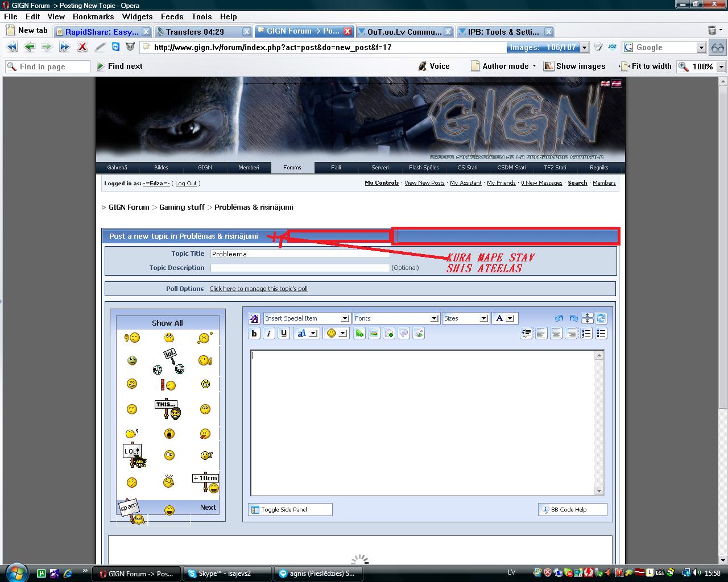The width and height of the screenshot is (728, 582).
Task: Open the address bar history dropdown
Action: pos(585,48)
